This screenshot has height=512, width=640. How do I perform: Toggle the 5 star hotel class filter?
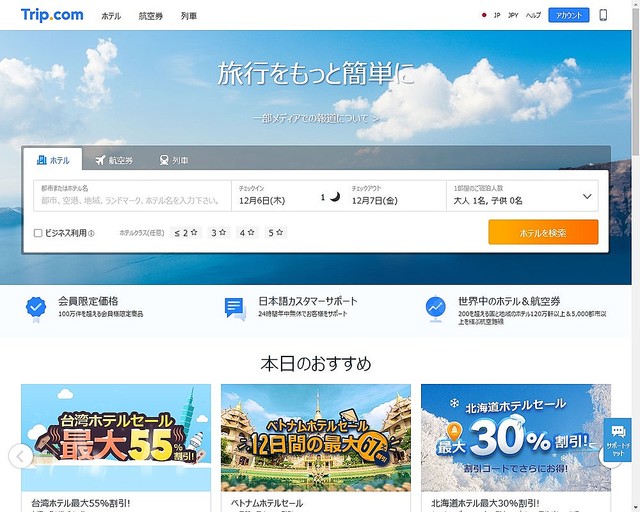coord(276,233)
